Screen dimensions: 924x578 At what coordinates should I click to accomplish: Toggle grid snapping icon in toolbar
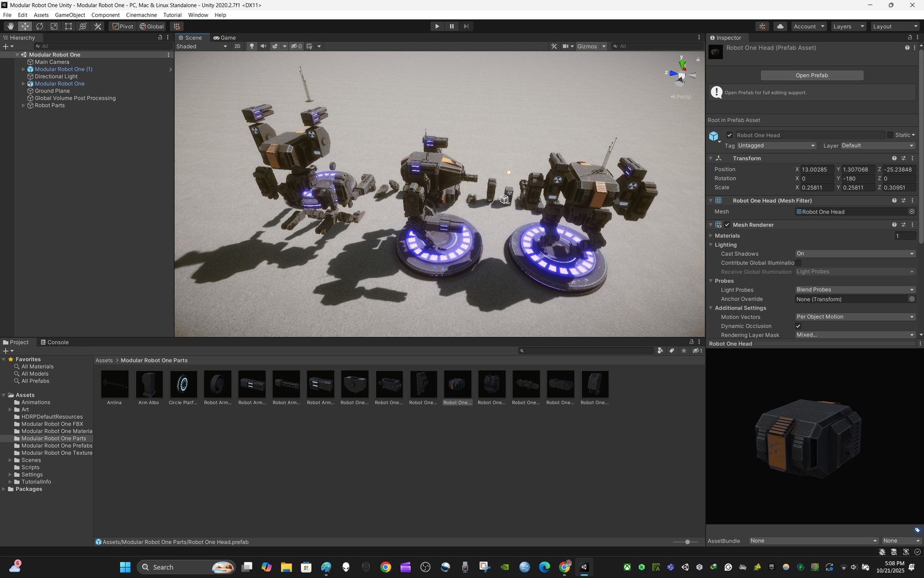point(177,26)
